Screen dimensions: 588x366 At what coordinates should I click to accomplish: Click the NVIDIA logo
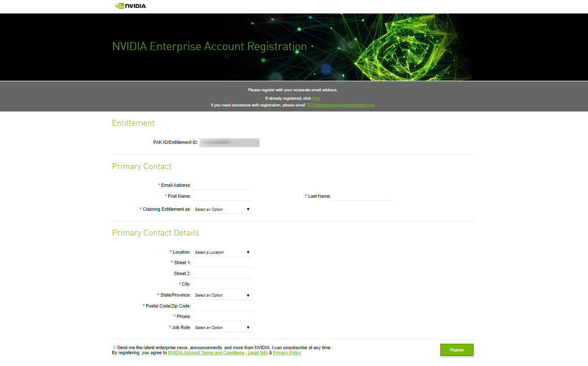click(x=131, y=6)
